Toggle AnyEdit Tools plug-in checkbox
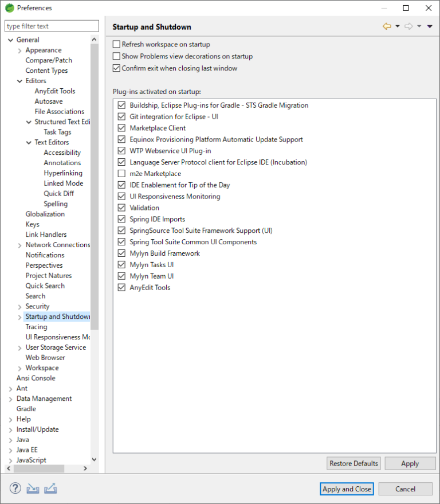This screenshot has width=440, height=504. (x=121, y=288)
